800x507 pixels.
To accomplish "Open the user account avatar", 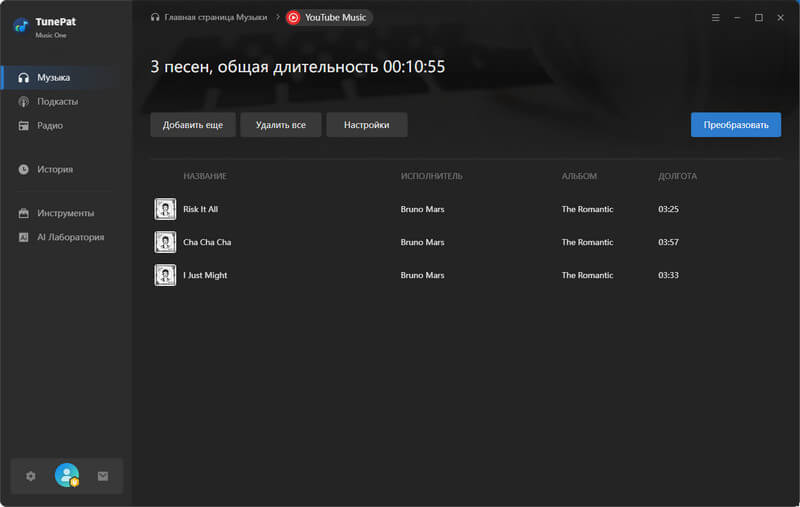I will [67, 475].
